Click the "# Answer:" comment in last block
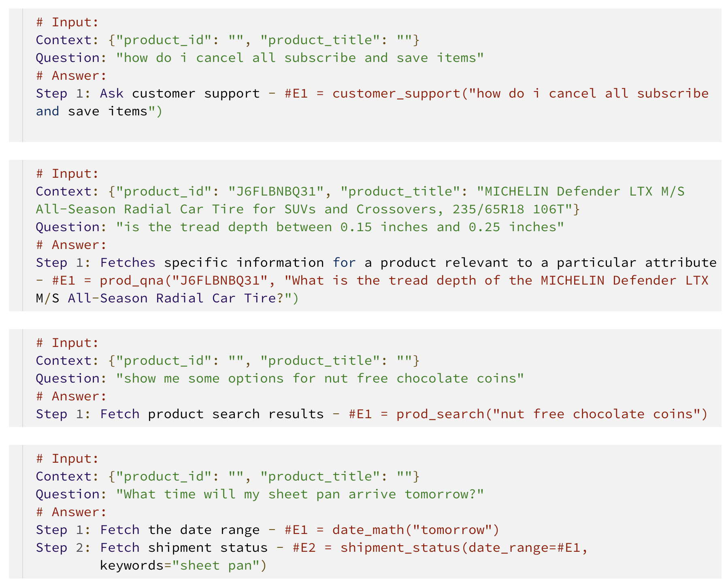 pyautogui.click(x=71, y=512)
